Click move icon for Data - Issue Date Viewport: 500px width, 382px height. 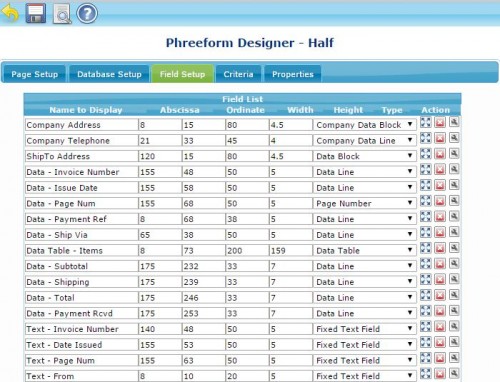coord(426,185)
